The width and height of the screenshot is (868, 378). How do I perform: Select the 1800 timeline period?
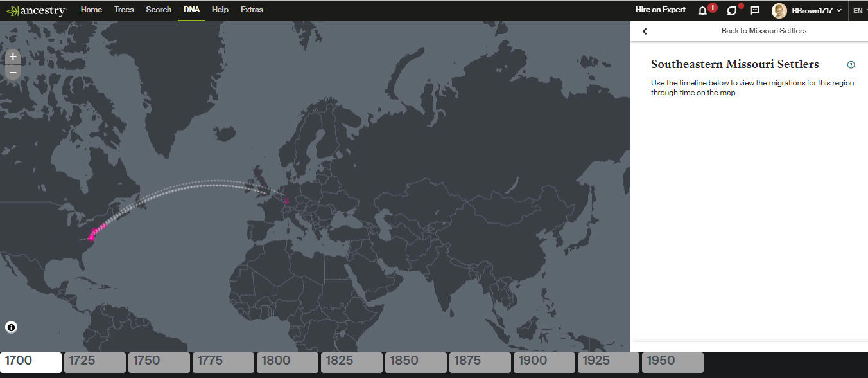(288, 363)
